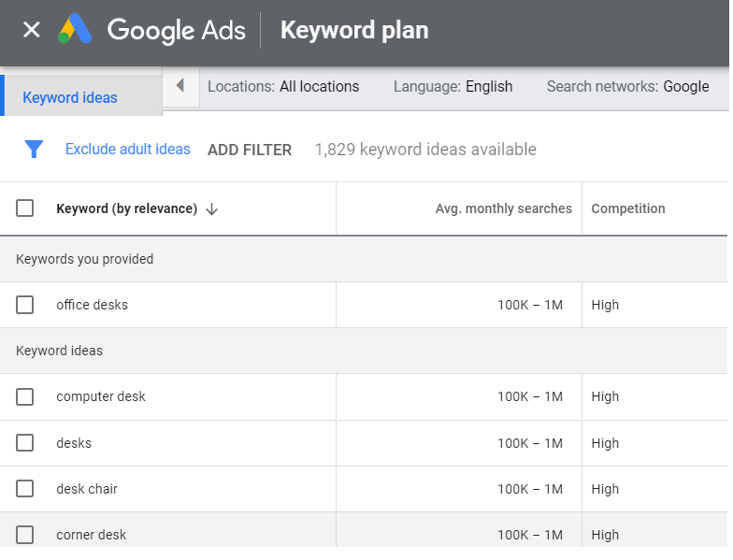Click the Google Ads logo icon
Viewport: 733px width, 560px height.
point(76,30)
